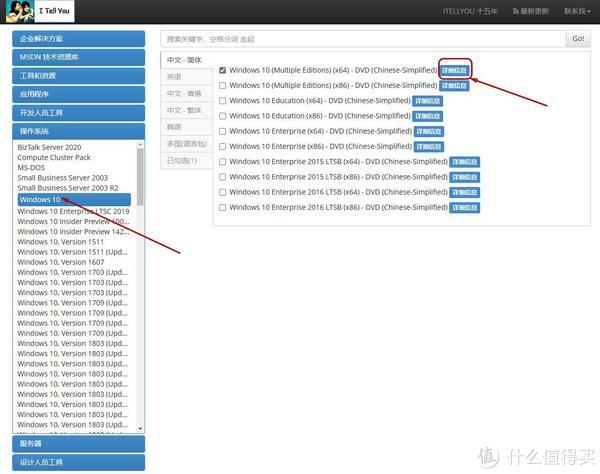Image resolution: width=600 pixels, height=474 pixels.
Task: Click the ITELLYOU 十五年 link
Action: [444, 11]
